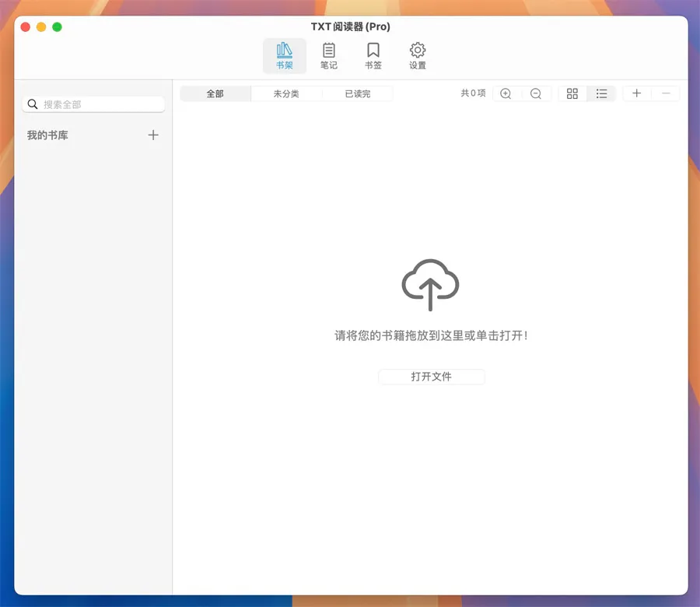Add a new category beside 我的书库

153,135
